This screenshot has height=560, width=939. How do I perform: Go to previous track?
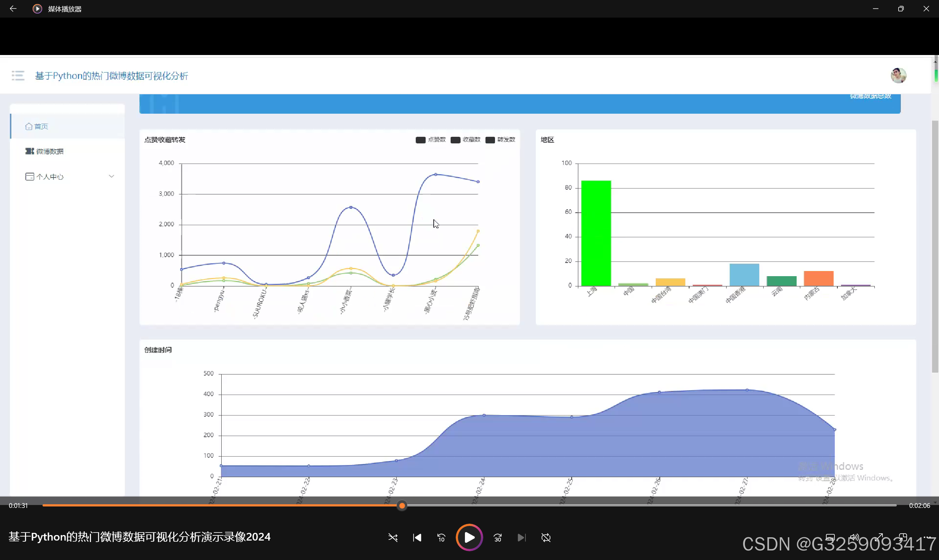click(x=417, y=537)
